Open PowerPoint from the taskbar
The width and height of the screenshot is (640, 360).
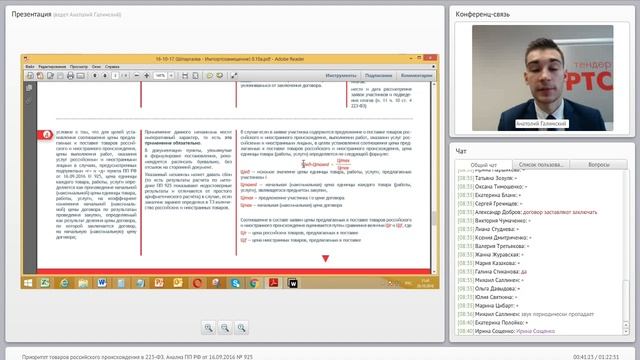[x=159, y=283]
